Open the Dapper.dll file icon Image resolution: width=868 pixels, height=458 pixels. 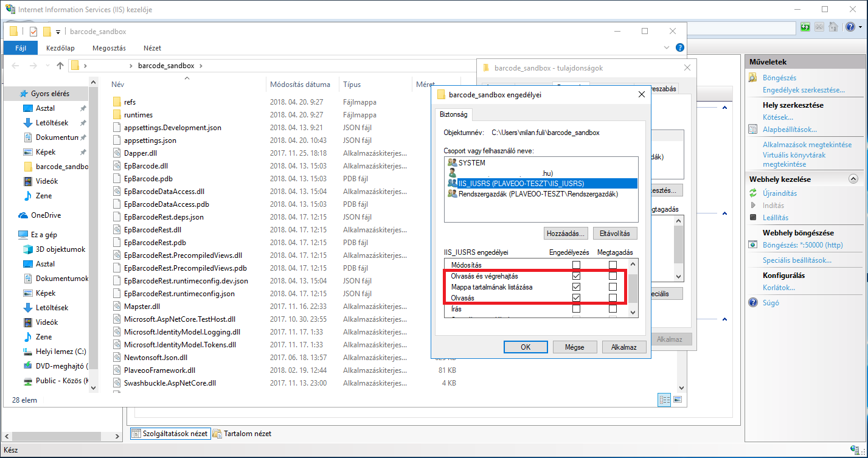click(x=119, y=153)
